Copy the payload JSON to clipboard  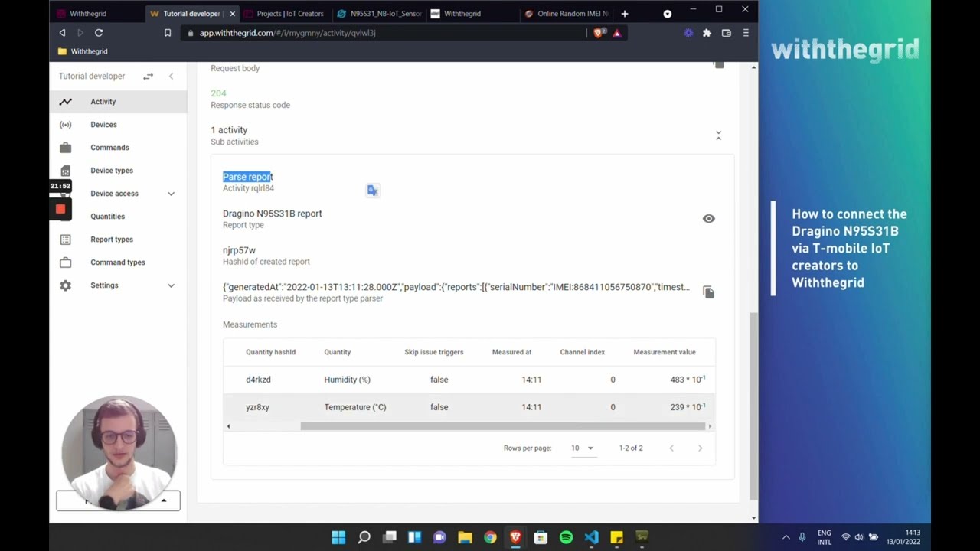tap(708, 292)
